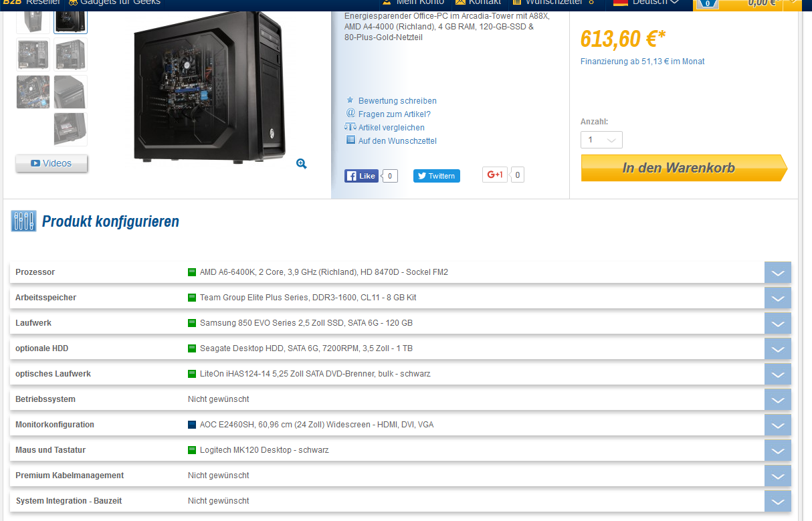
Task: Show the SSD drive bay thumbnail
Action: 70,130
